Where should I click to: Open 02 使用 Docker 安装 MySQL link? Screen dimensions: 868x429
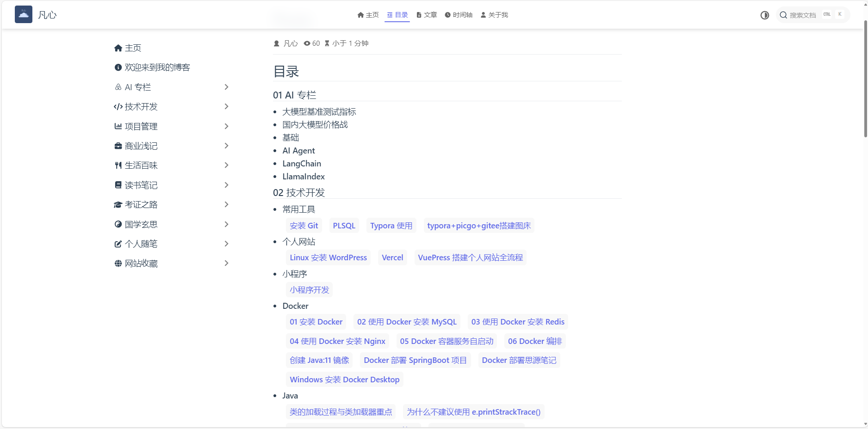[407, 322]
